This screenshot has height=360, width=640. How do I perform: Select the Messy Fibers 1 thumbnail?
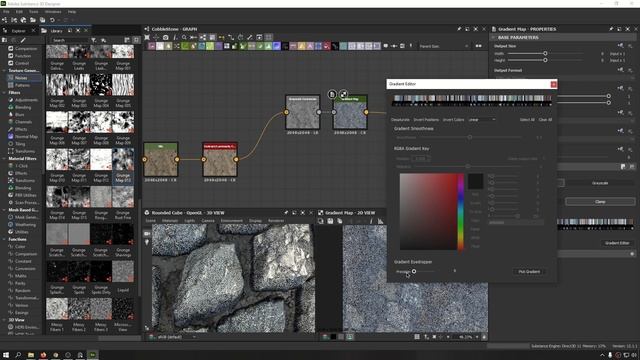57,309
